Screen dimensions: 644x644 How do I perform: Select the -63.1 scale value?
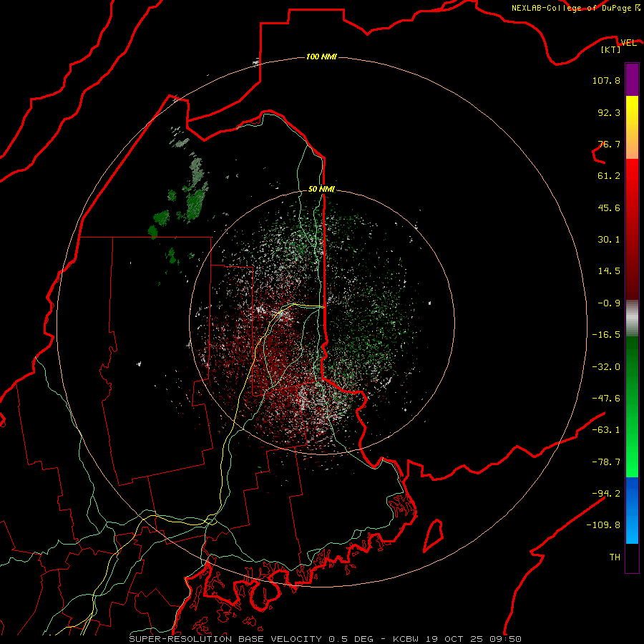tap(606, 430)
